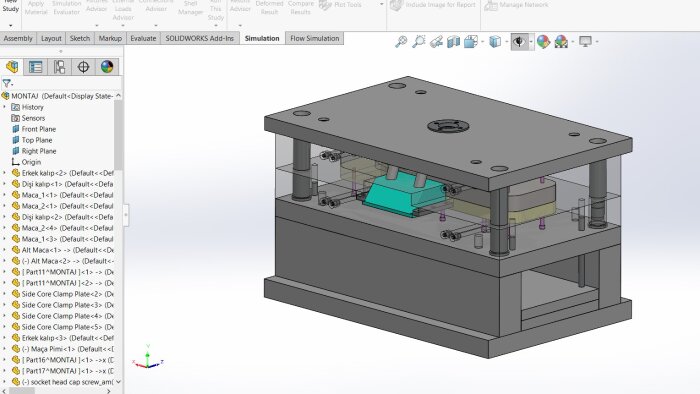The height and width of the screenshot is (394, 700).
Task: Open the DisplayManager color sphere tab
Action: pyautogui.click(x=107, y=67)
